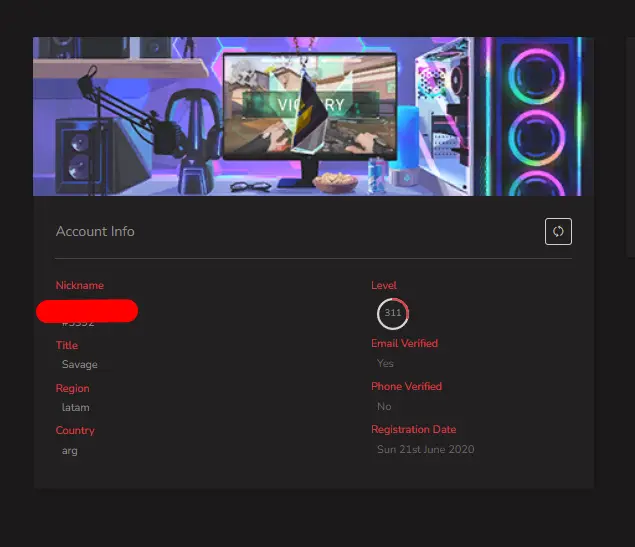Viewport: 635px width, 547px height.
Task: Click the 'Region' label
Action: (x=72, y=388)
